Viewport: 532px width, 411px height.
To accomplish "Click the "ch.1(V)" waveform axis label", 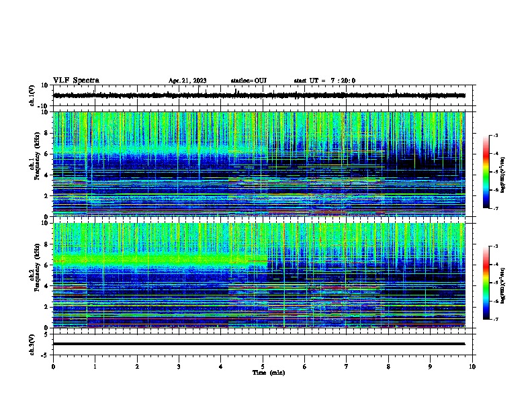I will pos(32,95).
